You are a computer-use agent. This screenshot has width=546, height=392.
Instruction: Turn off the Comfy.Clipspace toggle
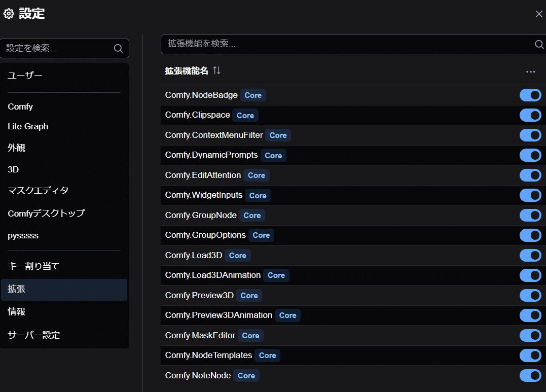point(530,115)
